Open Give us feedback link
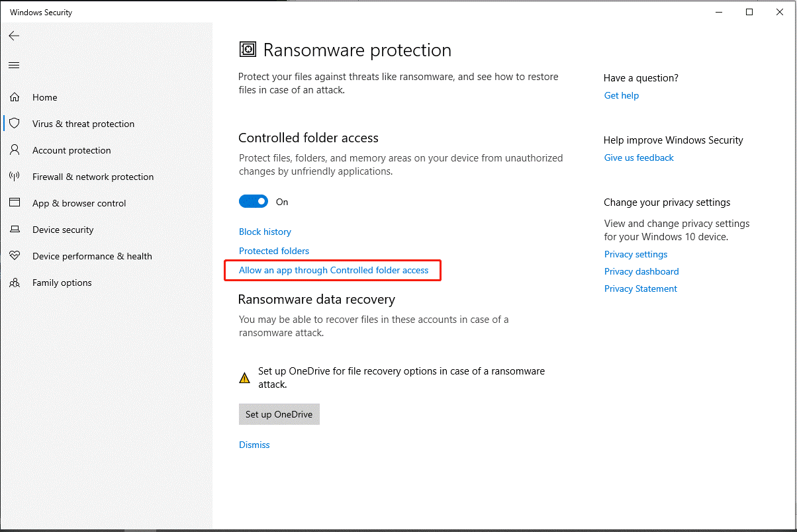The width and height of the screenshot is (797, 532). [639, 157]
